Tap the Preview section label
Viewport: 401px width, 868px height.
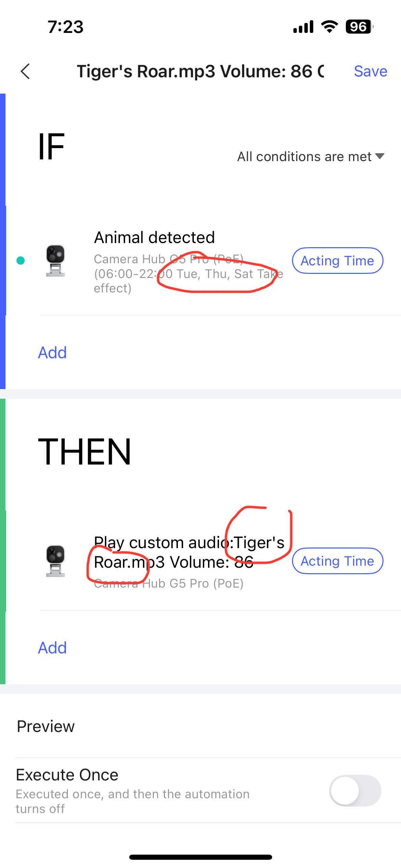tap(46, 726)
